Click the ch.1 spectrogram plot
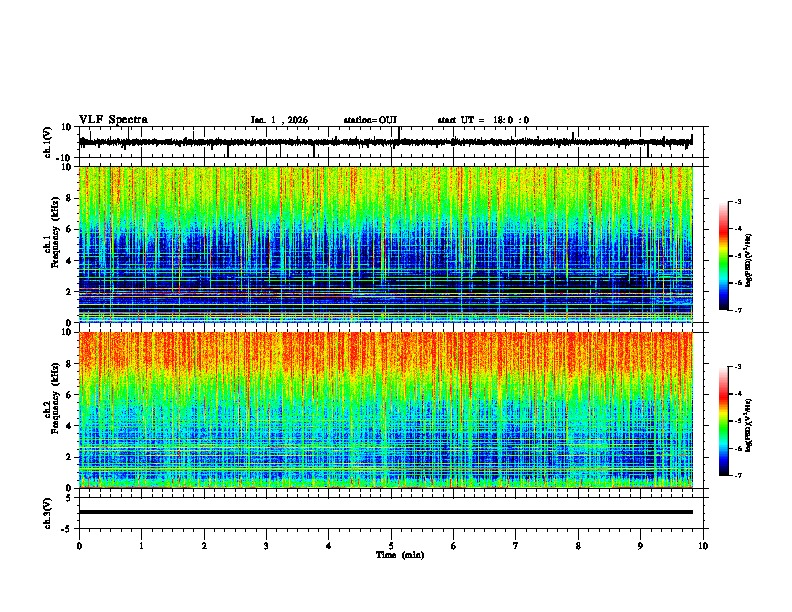This screenshot has width=792, height=612. [386, 244]
